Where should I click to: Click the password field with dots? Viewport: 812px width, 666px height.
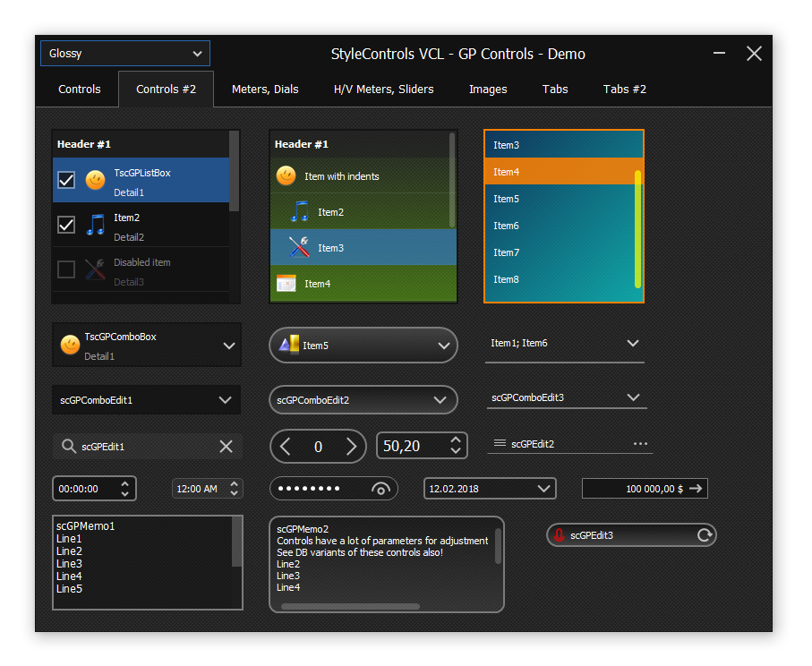click(334, 489)
